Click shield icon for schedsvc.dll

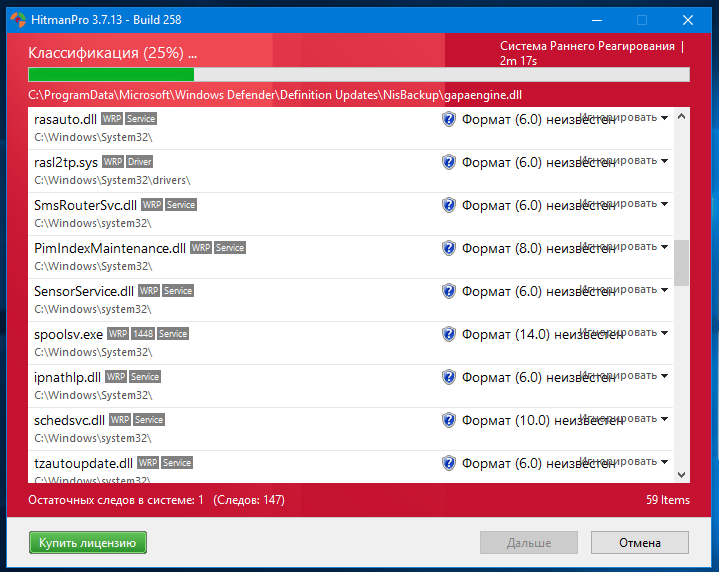point(448,420)
